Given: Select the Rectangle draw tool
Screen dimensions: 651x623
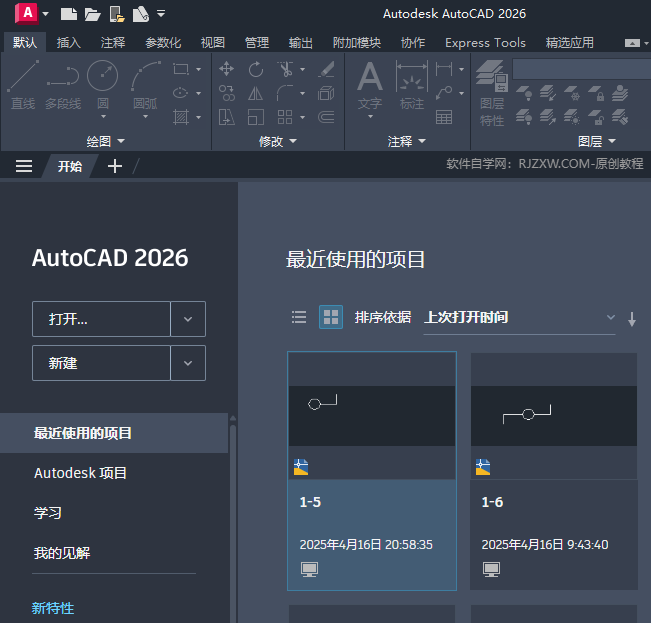Looking at the screenshot, I should click(181, 69).
